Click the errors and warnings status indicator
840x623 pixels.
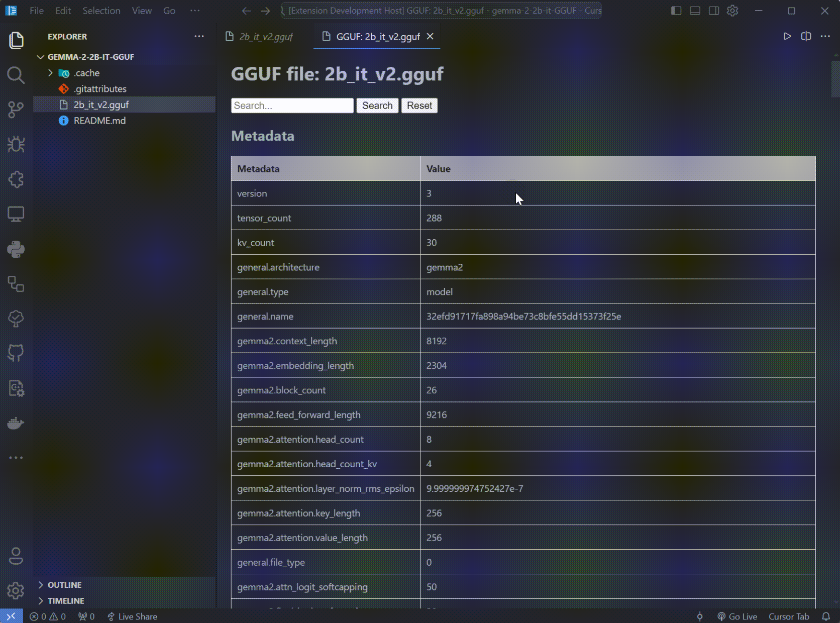[x=48, y=616]
